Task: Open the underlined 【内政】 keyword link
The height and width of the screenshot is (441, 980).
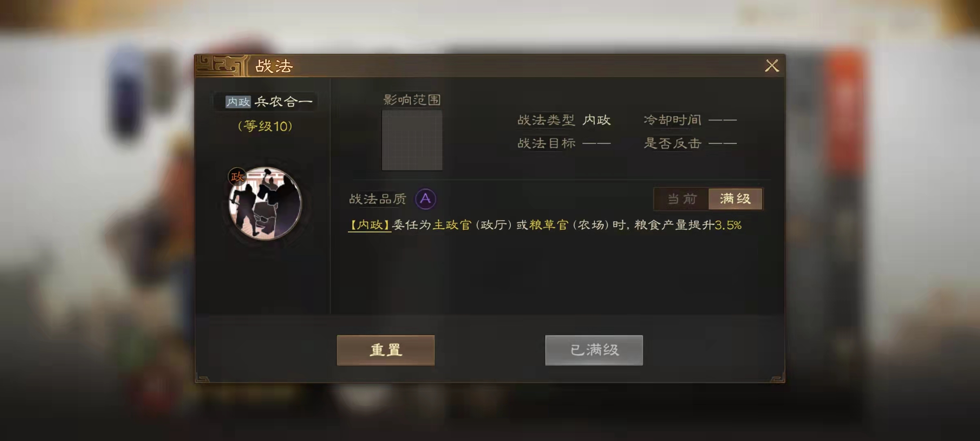Action: point(370,225)
